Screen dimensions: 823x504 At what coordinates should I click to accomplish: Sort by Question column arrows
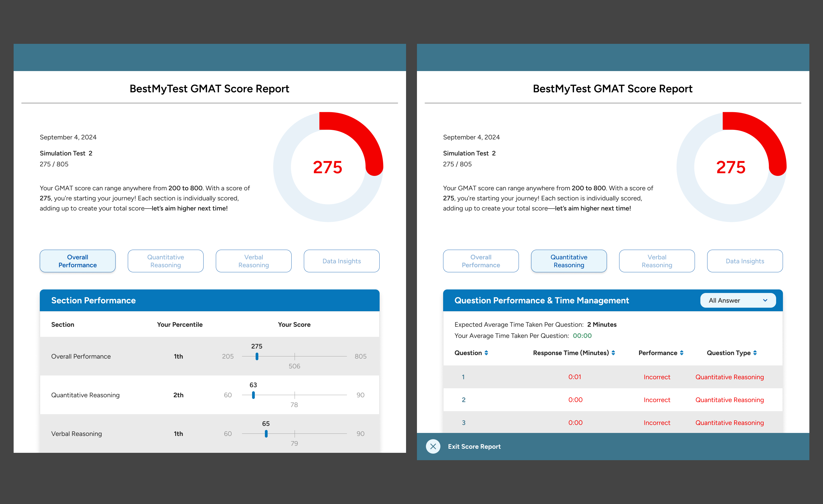click(x=486, y=353)
